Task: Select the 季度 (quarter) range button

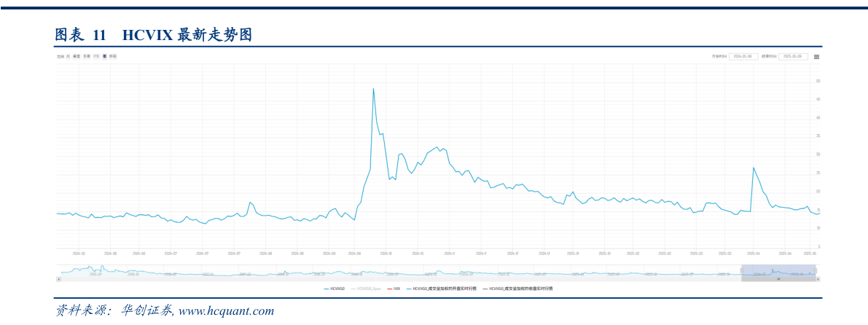Action: click(x=77, y=56)
